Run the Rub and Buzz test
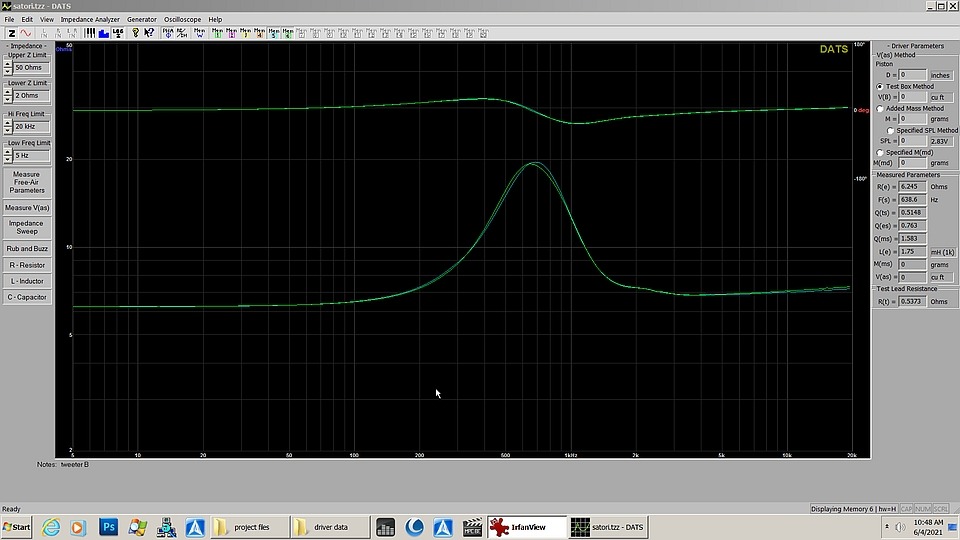 (x=27, y=249)
